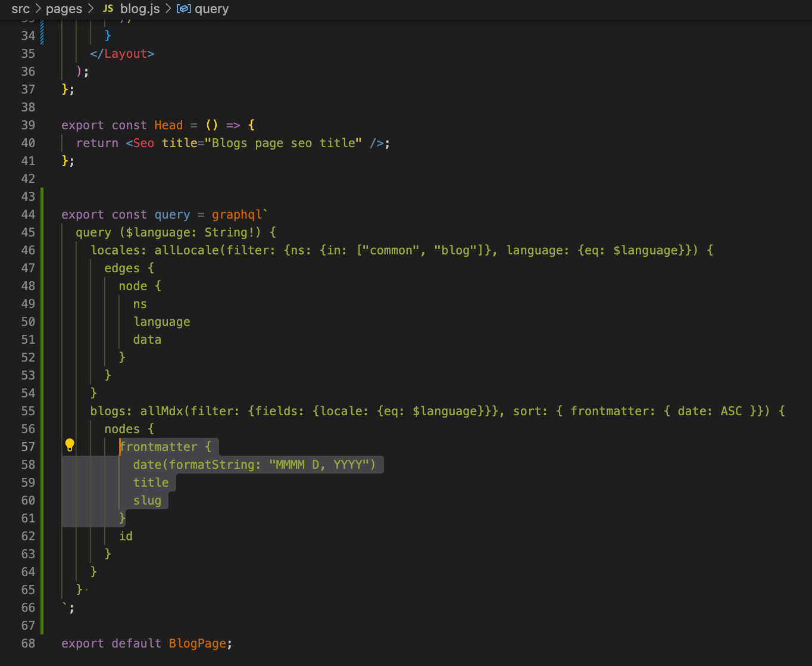This screenshot has height=666, width=812.
Task: Click line number 68 in gutter
Action: pyautogui.click(x=28, y=643)
